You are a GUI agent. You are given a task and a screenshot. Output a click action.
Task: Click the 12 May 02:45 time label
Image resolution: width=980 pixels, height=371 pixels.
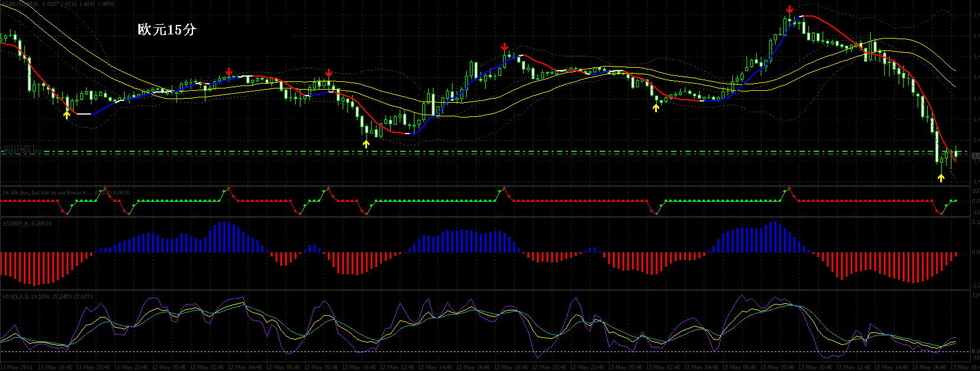click(207, 367)
